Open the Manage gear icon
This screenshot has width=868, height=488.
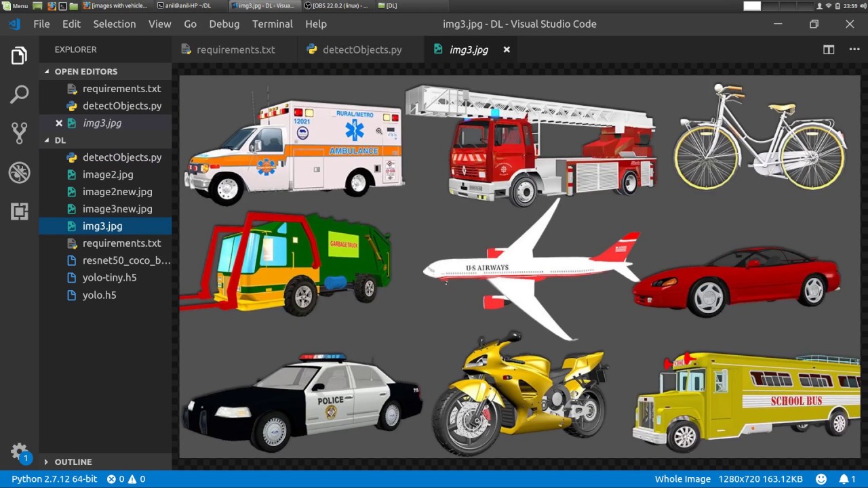(x=19, y=451)
